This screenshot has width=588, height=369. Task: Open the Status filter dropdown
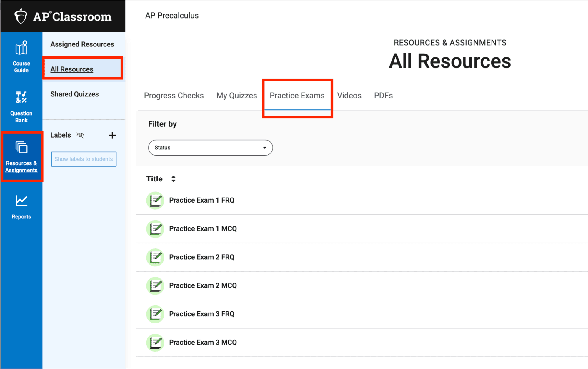click(210, 148)
